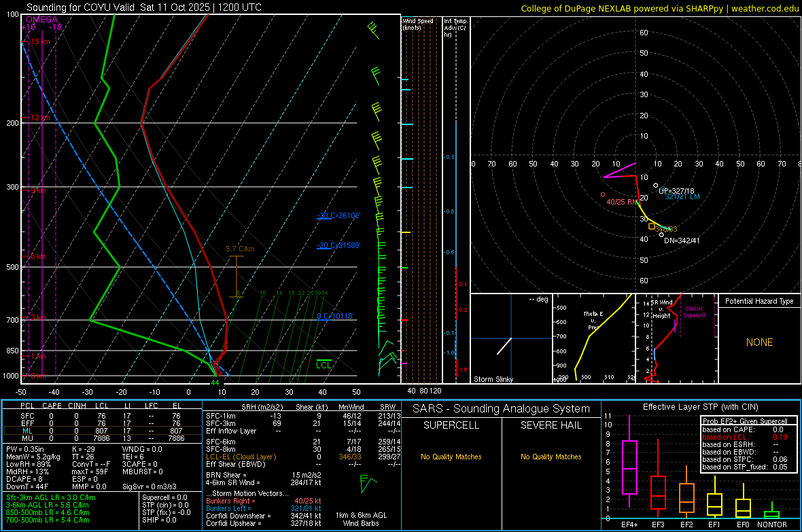Click the NONE hazard type value
This screenshot has width=802, height=532.
(759, 342)
